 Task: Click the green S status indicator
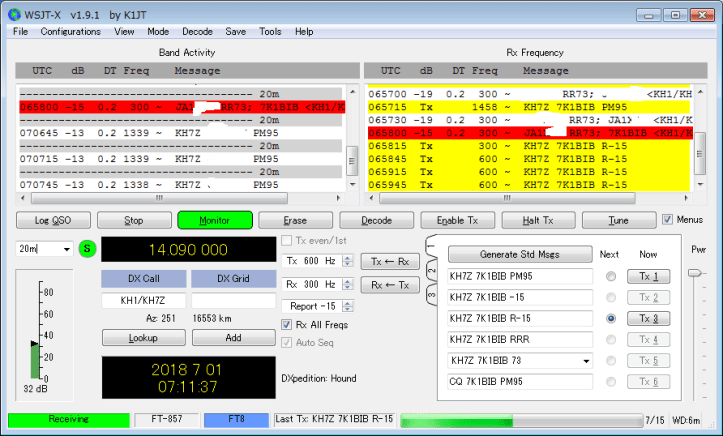[x=87, y=249]
